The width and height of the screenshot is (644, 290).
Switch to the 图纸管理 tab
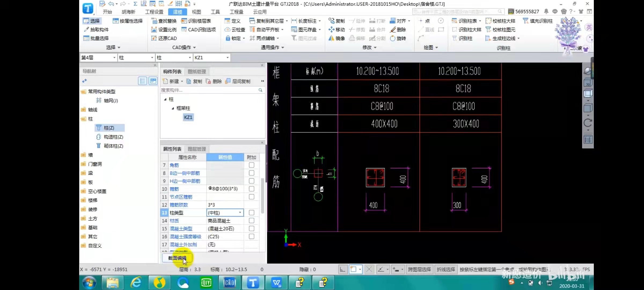[197, 72]
